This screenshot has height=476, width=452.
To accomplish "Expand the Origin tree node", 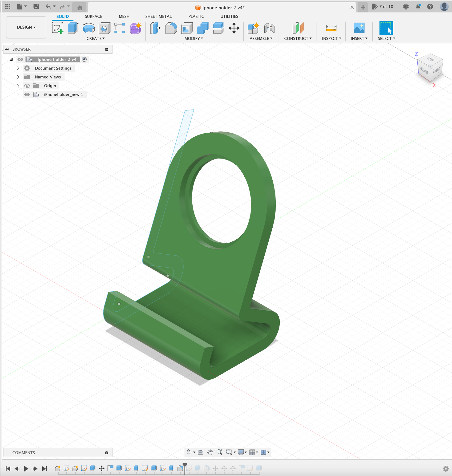I will [x=18, y=85].
